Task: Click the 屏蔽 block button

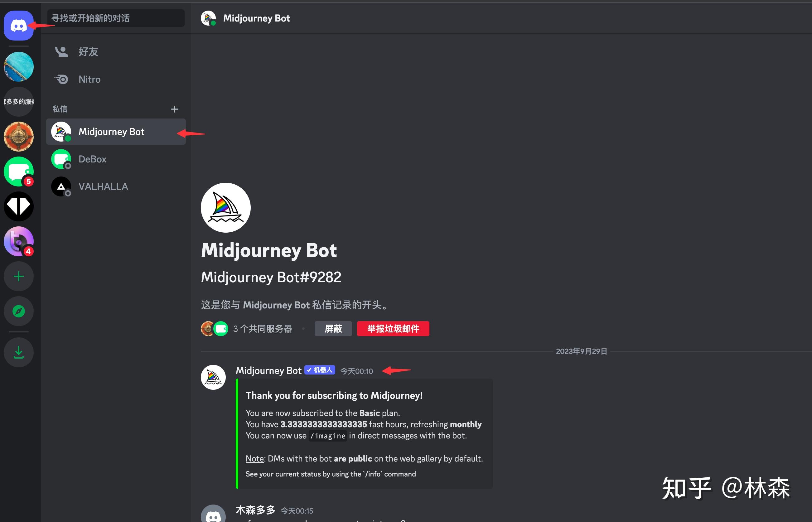Action: (333, 329)
